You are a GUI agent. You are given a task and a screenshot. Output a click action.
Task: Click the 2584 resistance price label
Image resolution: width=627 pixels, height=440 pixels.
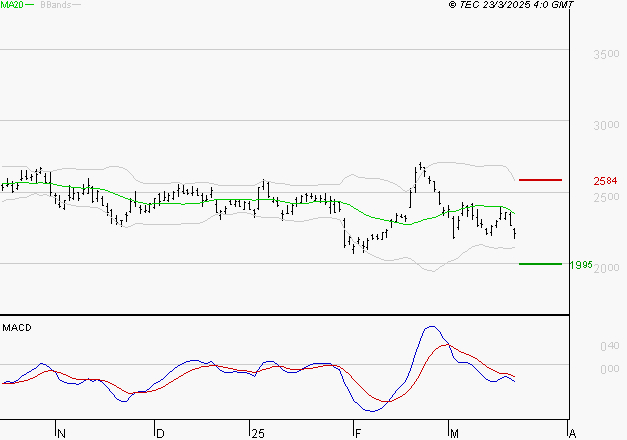coord(606,181)
